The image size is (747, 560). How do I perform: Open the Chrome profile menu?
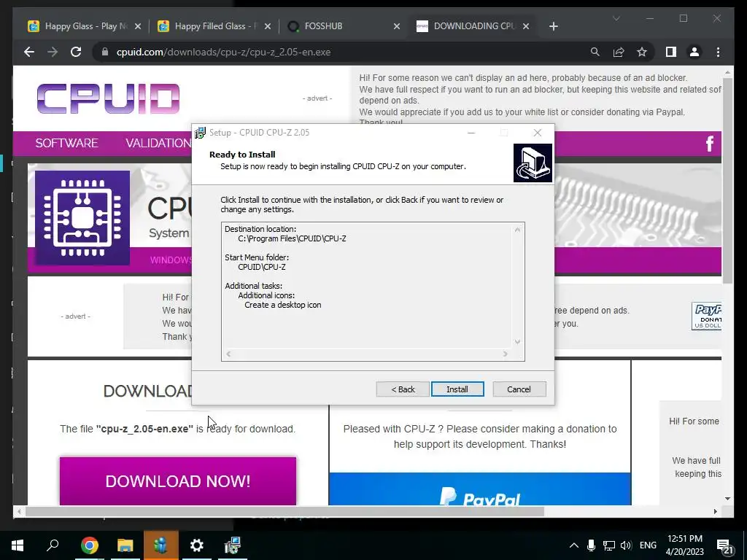pyautogui.click(x=694, y=52)
